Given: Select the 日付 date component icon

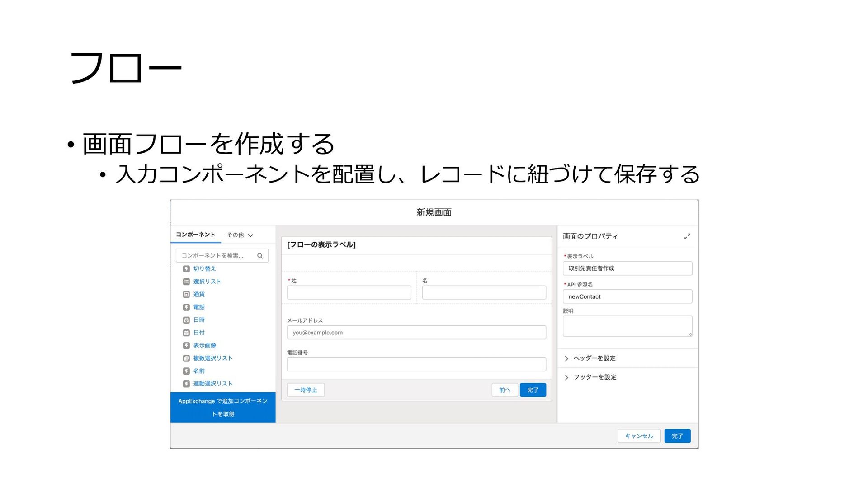Looking at the screenshot, I should (186, 333).
